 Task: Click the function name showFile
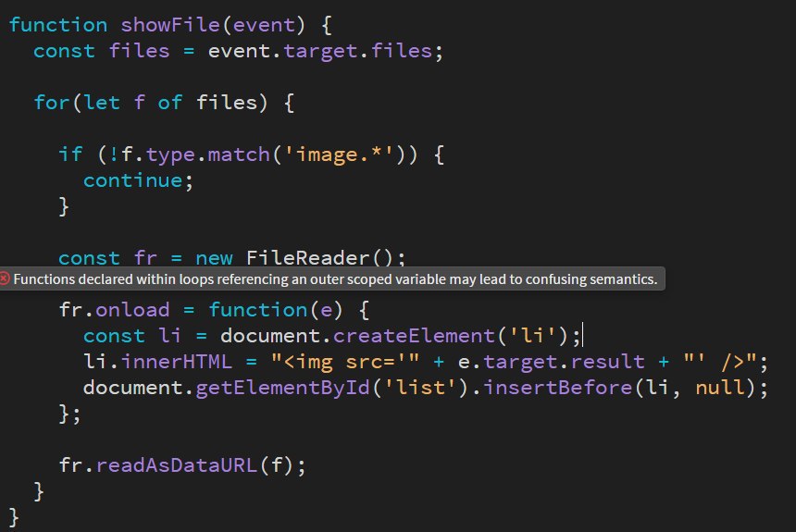coord(170,25)
